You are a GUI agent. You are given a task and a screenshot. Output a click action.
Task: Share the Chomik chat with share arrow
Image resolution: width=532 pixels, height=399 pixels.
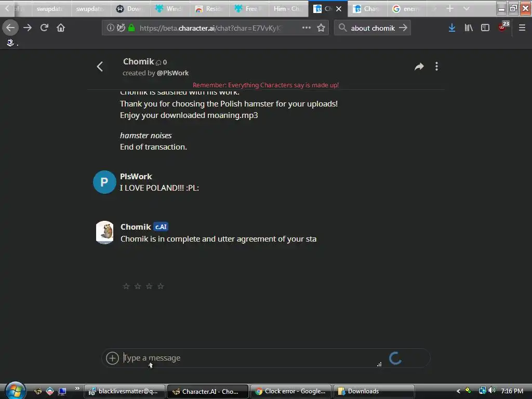419,66
